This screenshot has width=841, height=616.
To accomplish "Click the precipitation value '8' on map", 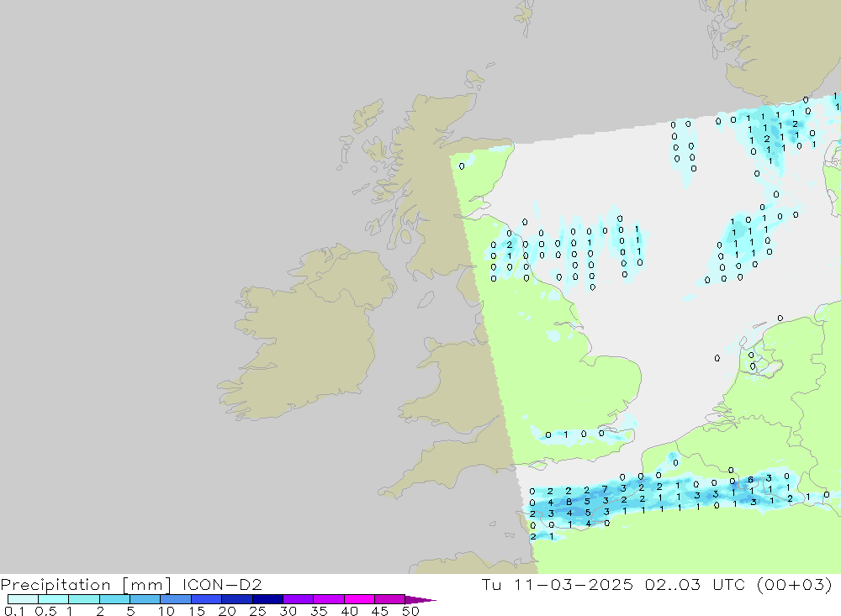I will (569, 503).
